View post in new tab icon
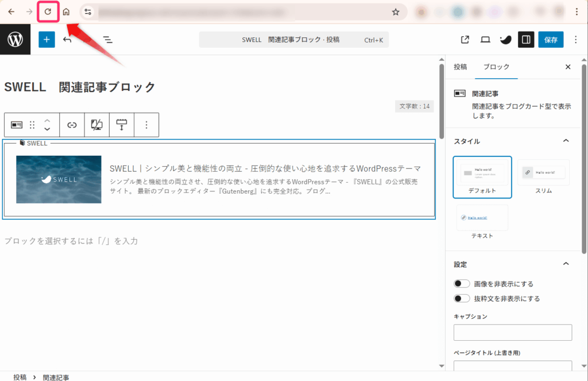Viewport: 588px width, 381px height. (465, 40)
